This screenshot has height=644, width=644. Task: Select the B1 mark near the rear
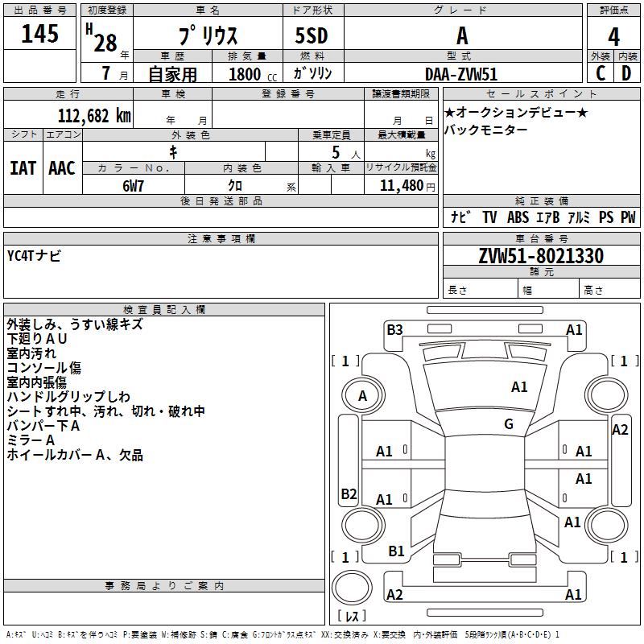pos(396,551)
